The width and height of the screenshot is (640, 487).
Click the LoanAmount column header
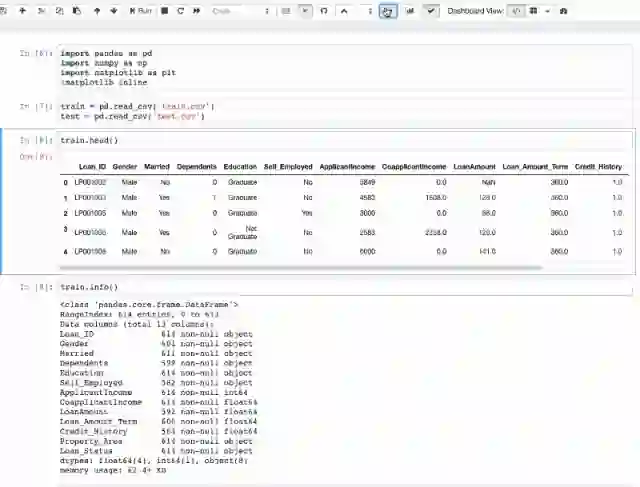tap(474, 167)
